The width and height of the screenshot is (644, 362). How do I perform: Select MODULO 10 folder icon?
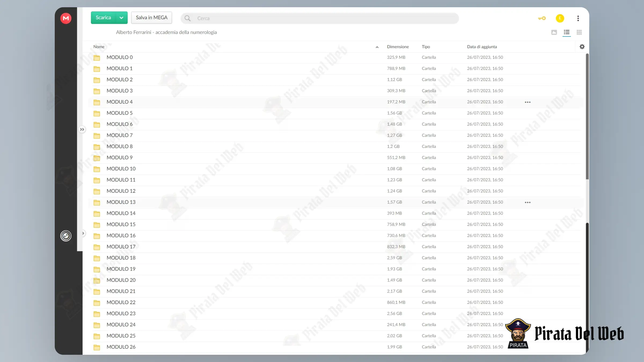tap(97, 169)
